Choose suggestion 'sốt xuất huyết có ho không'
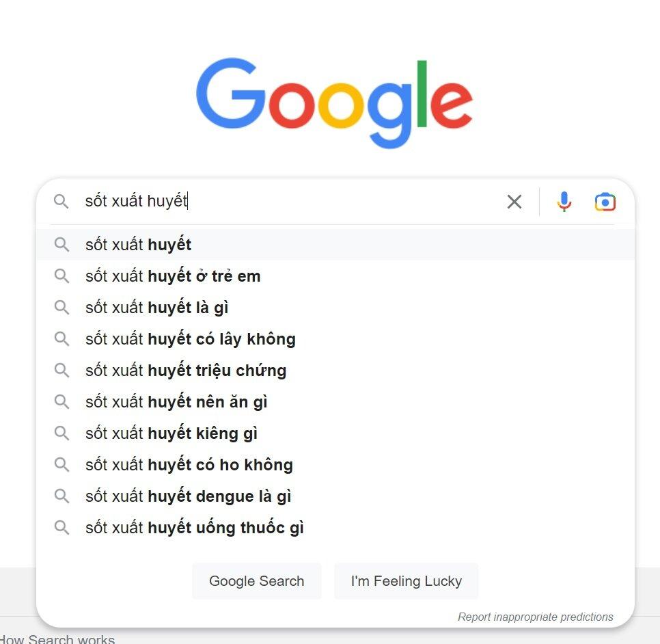 tap(189, 465)
